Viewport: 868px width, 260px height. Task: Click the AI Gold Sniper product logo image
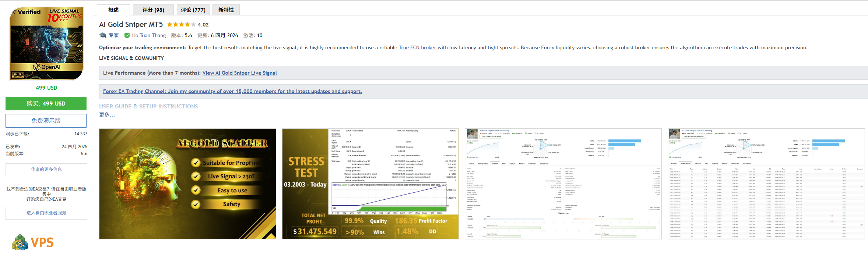tap(46, 43)
